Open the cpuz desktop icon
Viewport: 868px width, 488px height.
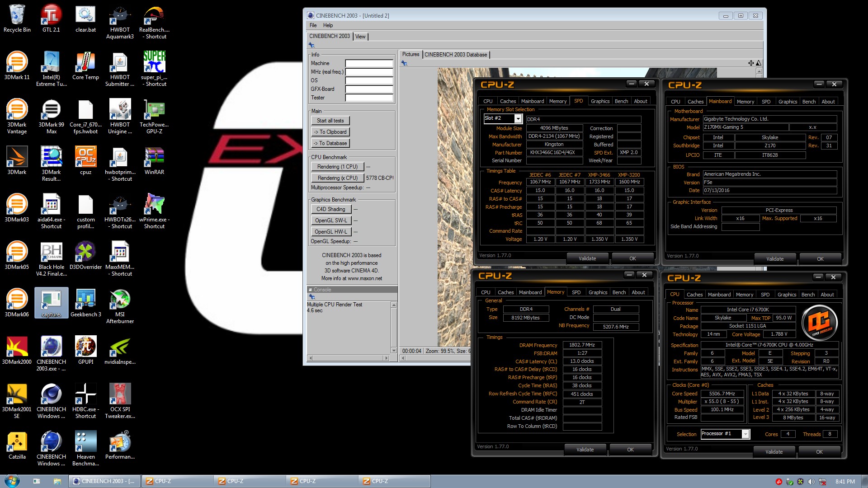coord(85,161)
